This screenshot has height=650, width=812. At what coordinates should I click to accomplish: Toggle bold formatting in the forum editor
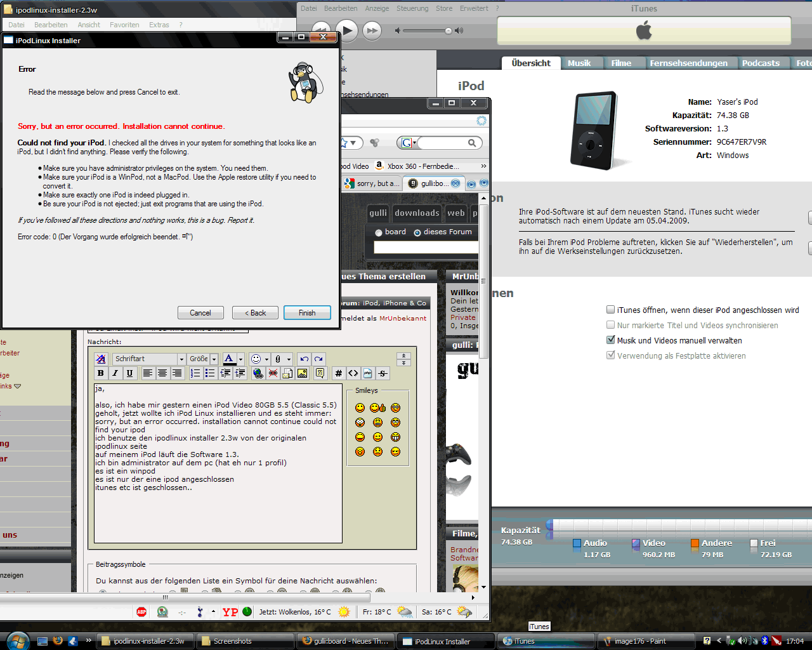(x=101, y=373)
